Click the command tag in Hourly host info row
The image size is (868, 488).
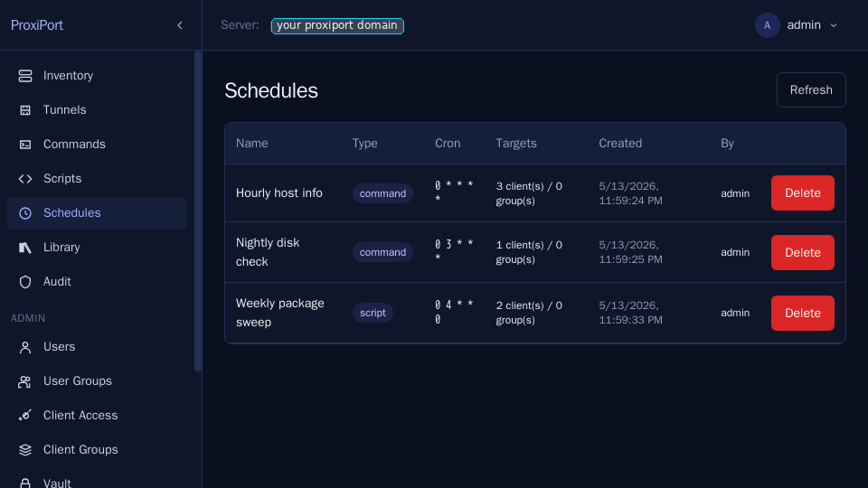[x=382, y=193]
